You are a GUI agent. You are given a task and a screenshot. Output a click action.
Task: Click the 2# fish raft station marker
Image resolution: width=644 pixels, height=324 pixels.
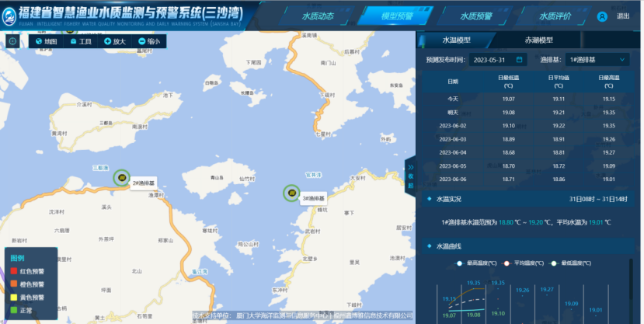tap(122, 178)
